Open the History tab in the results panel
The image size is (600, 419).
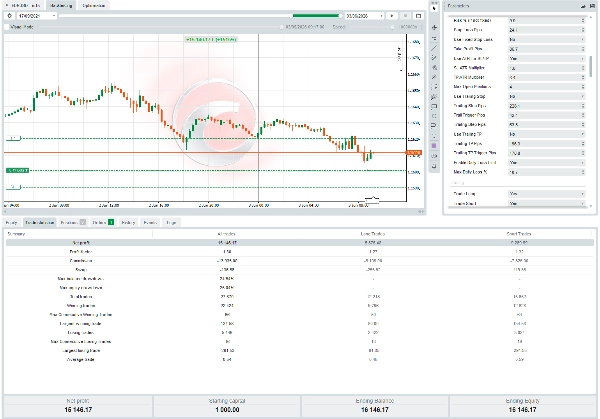tap(128, 222)
